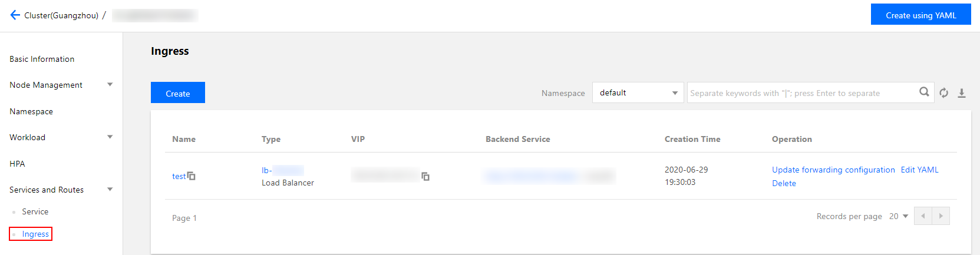Collapse Services and Routes section
The height and width of the screenshot is (255, 980).
click(110, 190)
